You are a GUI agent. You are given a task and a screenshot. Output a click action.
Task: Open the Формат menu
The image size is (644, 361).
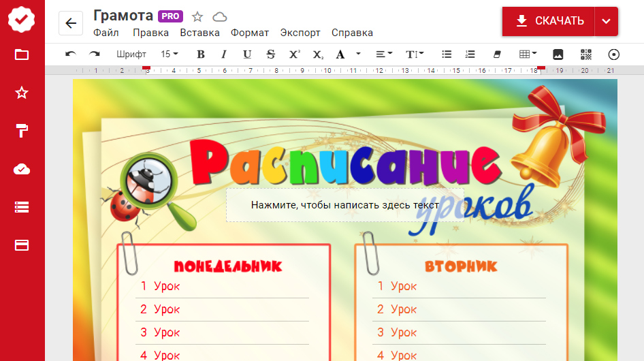click(250, 33)
